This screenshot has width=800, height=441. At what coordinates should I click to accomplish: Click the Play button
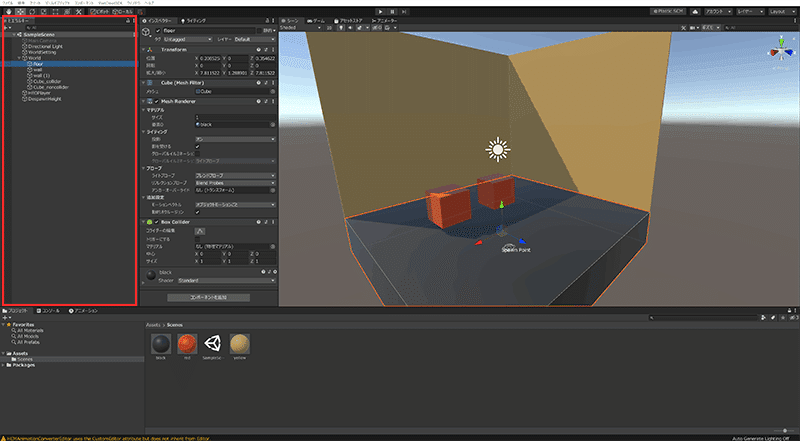click(x=381, y=11)
